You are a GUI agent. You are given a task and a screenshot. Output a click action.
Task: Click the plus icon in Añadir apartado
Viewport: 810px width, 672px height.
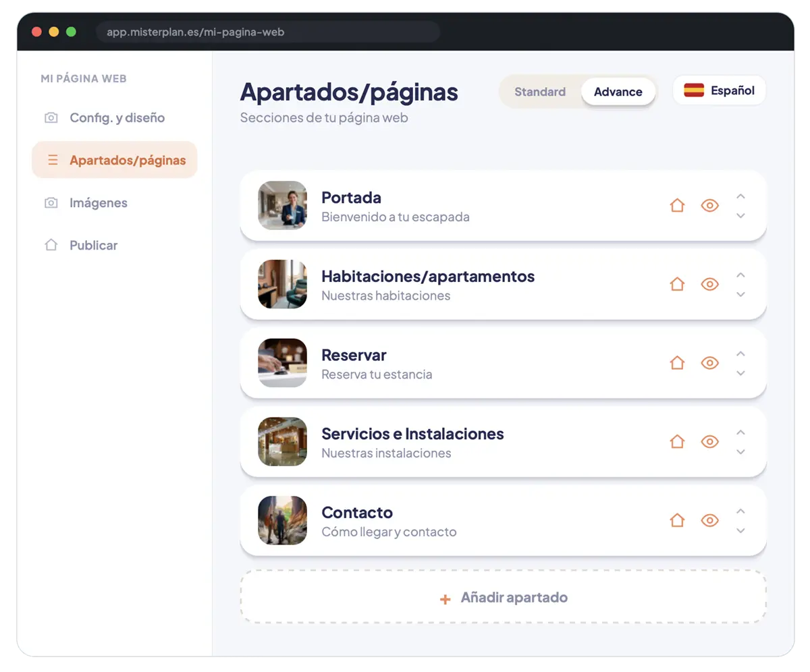pos(445,598)
